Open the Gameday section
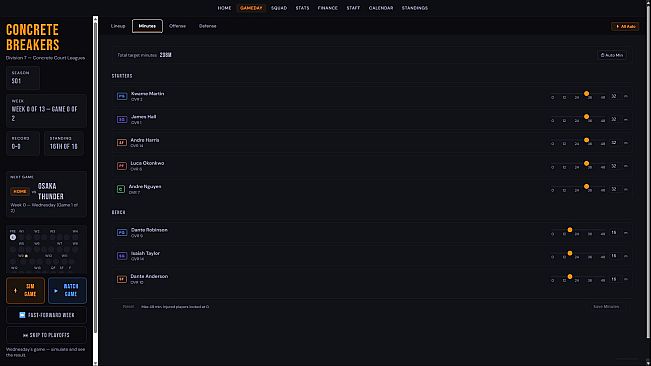This screenshot has height=366, width=651. pos(251,8)
